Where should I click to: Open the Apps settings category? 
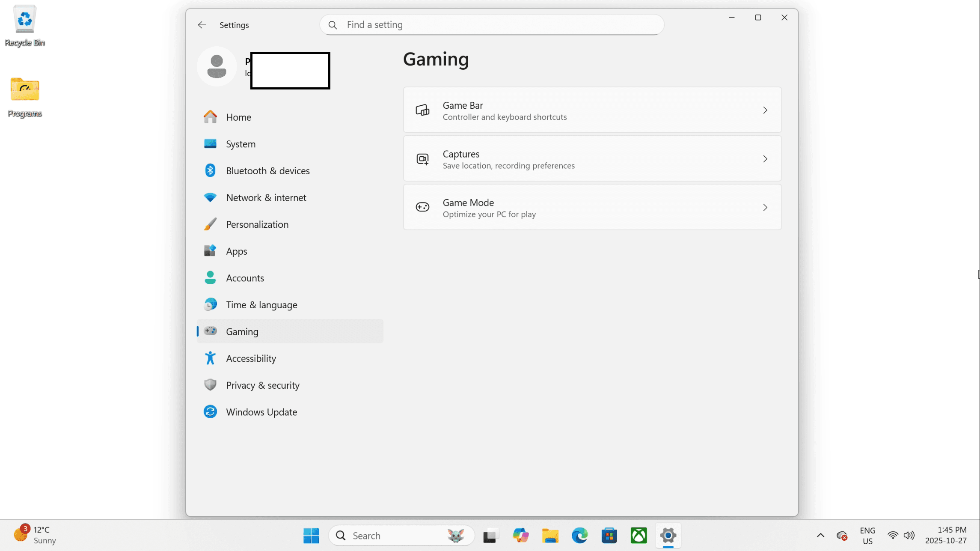[236, 251]
